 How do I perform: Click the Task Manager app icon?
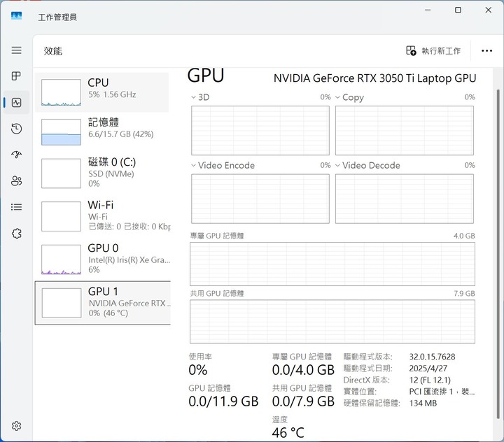pos(16,15)
